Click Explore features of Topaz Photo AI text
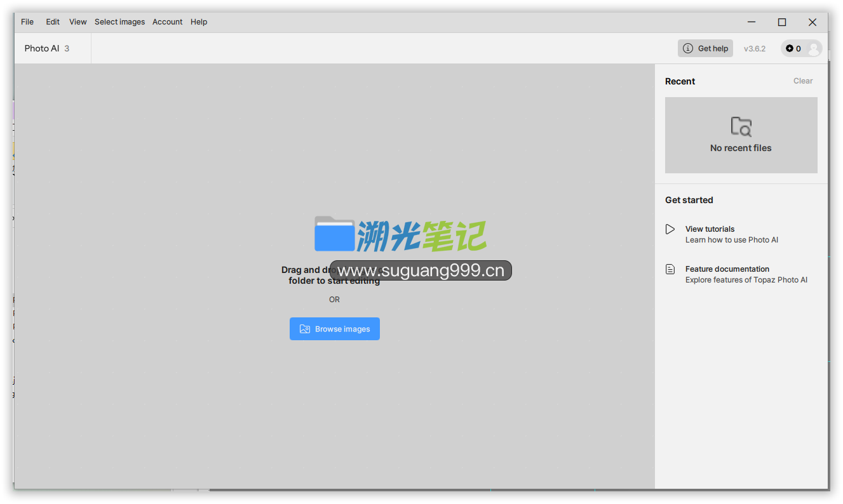The width and height of the screenshot is (843, 504). [746, 280]
